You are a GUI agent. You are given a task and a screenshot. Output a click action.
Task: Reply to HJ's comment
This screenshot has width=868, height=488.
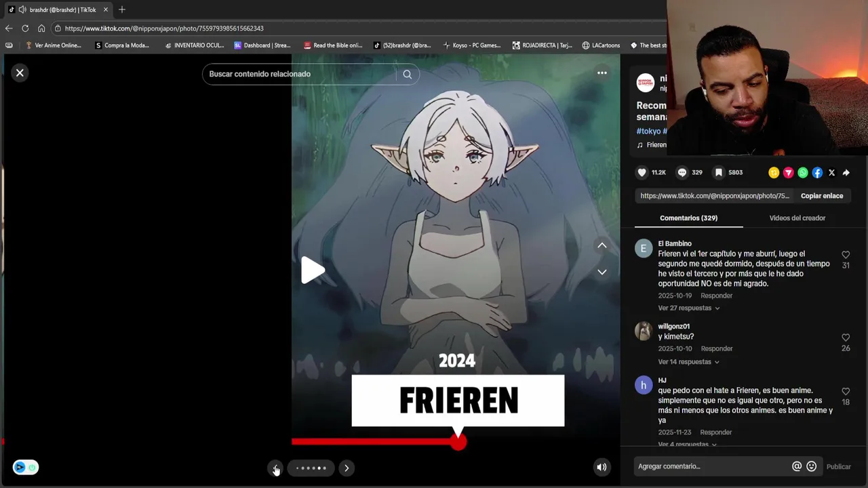716,432
